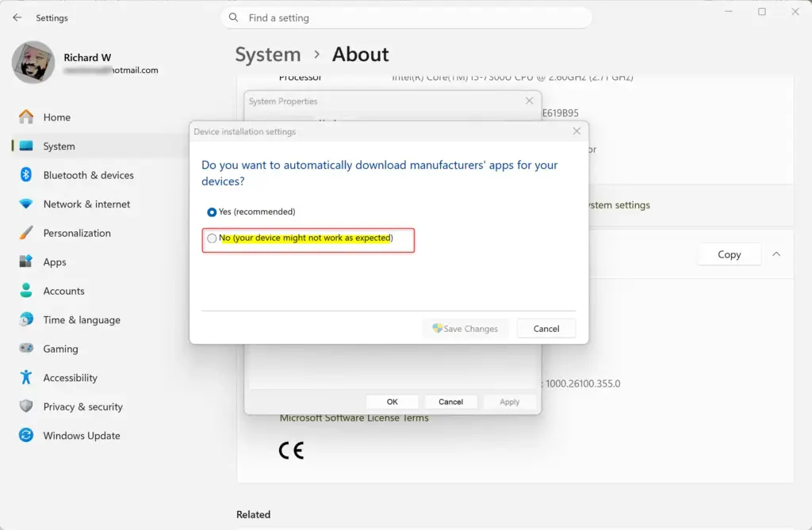812x530 pixels.
Task: Click the disabled Save Changes button
Action: [x=465, y=329]
